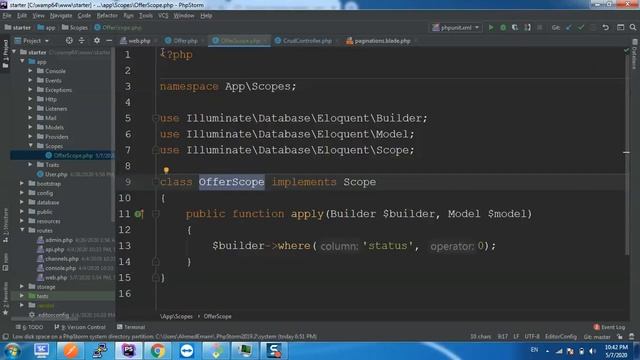Select channels.php under routes
This screenshot has width=640, height=360.
point(62,259)
